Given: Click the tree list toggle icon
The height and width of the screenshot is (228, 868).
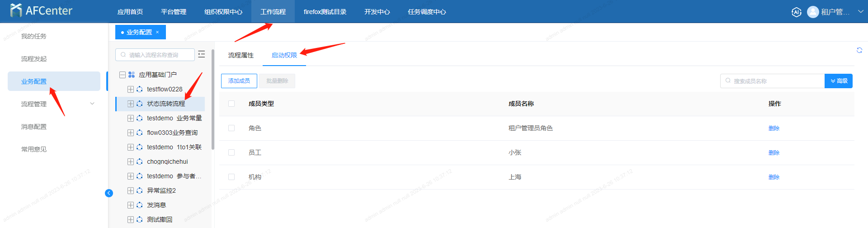Looking at the screenshot, I should [x=202, y=54].
